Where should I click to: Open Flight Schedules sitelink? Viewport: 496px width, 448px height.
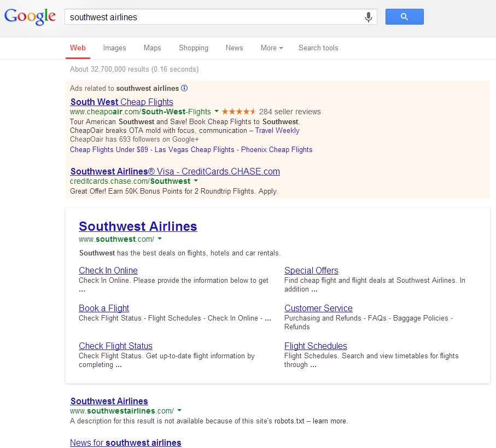[316, 346]
